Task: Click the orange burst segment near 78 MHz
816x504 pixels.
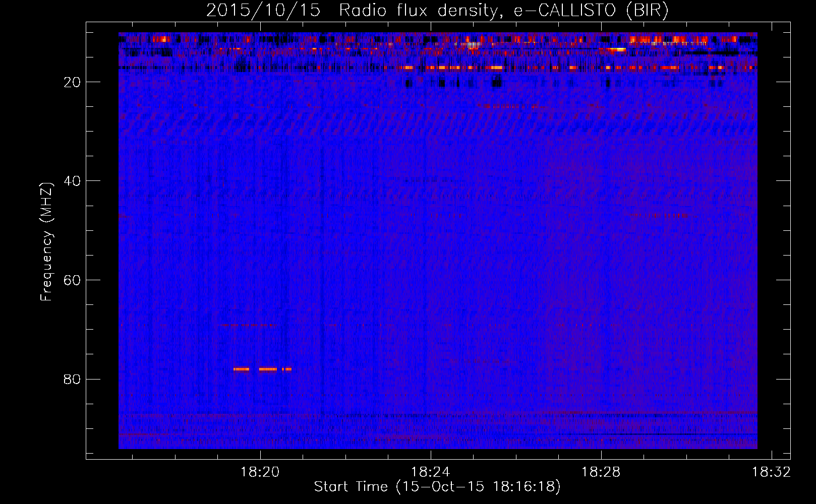Action: (262, 369)
